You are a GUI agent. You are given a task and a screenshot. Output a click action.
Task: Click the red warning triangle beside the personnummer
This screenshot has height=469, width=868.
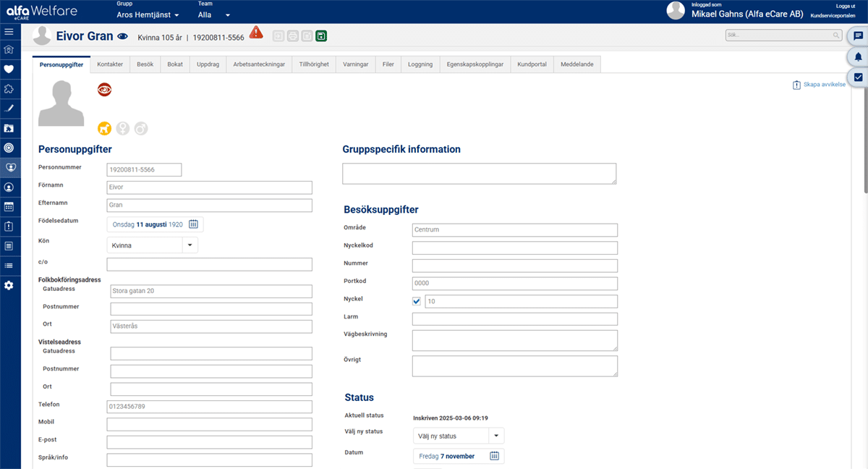click(256, 33)
